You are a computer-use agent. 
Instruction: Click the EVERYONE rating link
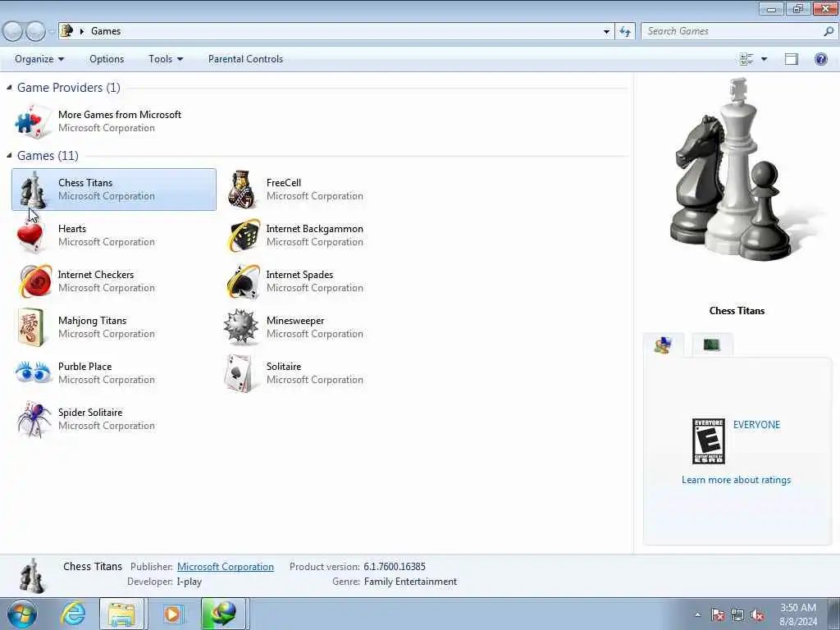[756, 425]
